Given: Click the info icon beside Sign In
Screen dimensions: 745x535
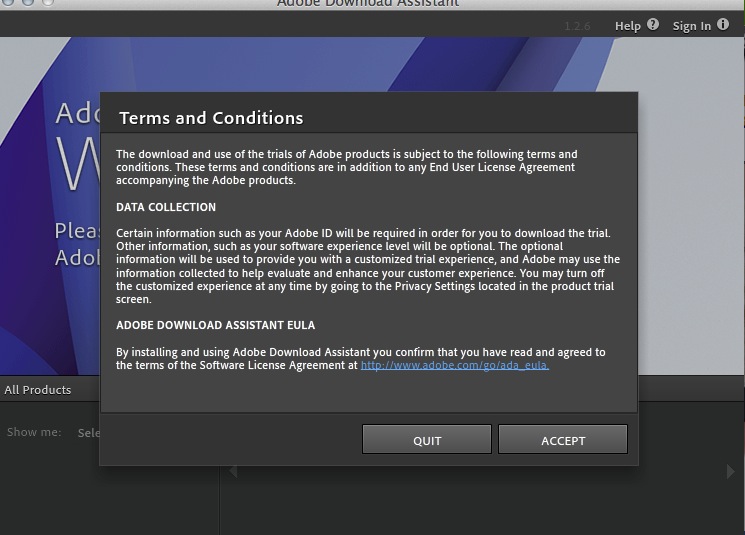Looking at the screenshot, I should [723, 25].
